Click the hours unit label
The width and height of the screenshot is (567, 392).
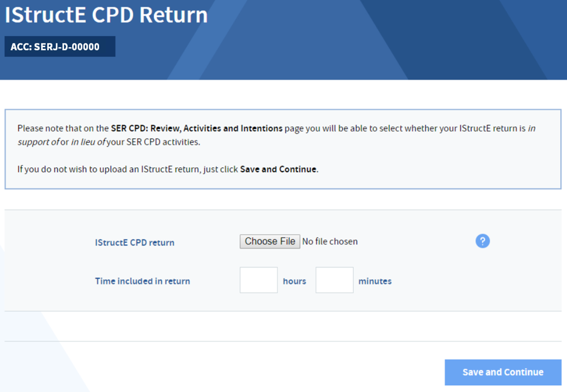[294, 281]
